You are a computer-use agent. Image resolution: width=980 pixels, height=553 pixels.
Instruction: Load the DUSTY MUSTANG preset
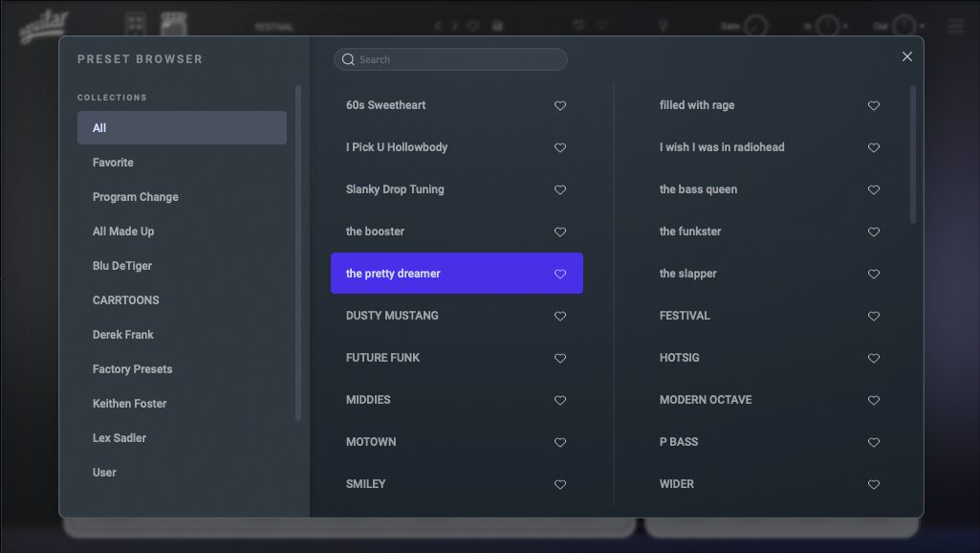tap(393, 316)
